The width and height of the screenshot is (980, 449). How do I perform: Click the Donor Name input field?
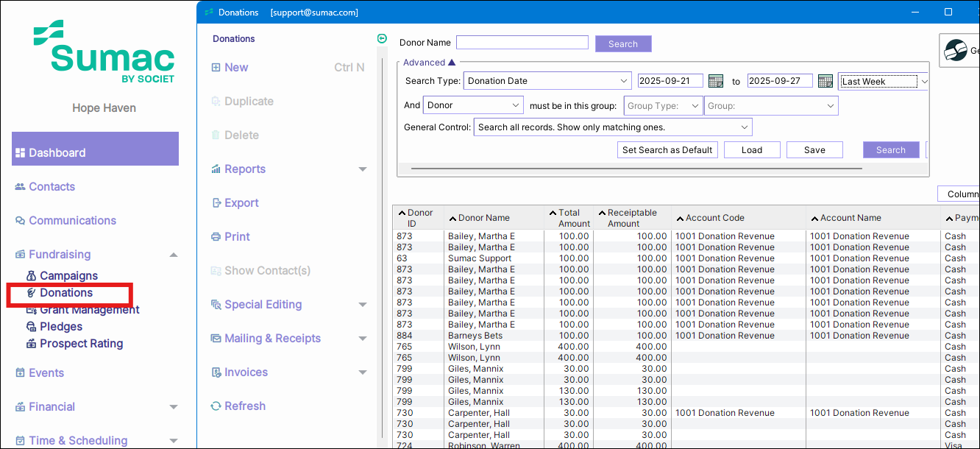pos(522,43)
